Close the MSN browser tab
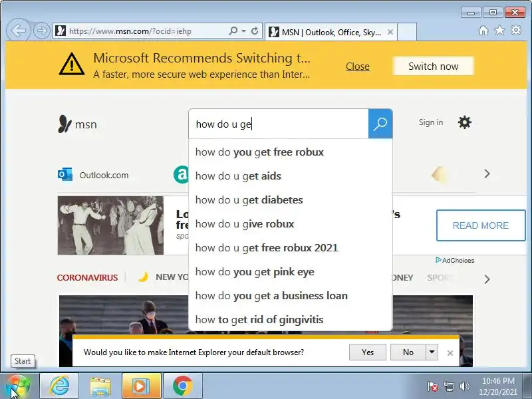The width and height of the screenshot is (532, 399). tap(390, 32)
